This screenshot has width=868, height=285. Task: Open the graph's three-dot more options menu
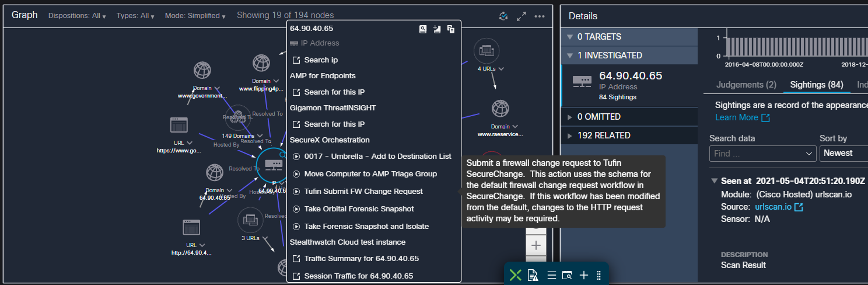pos(540,16)
